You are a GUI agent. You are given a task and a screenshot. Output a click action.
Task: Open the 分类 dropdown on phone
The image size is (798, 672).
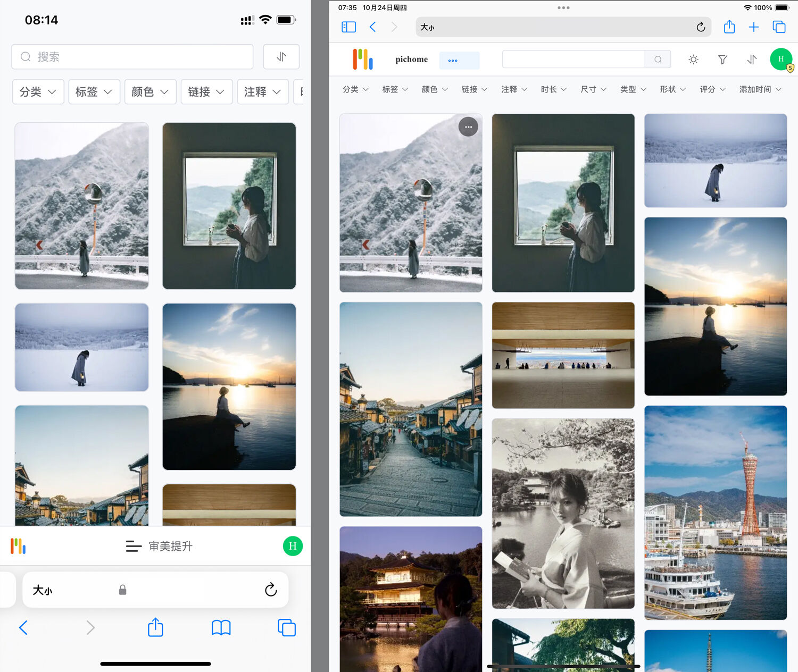38,92
